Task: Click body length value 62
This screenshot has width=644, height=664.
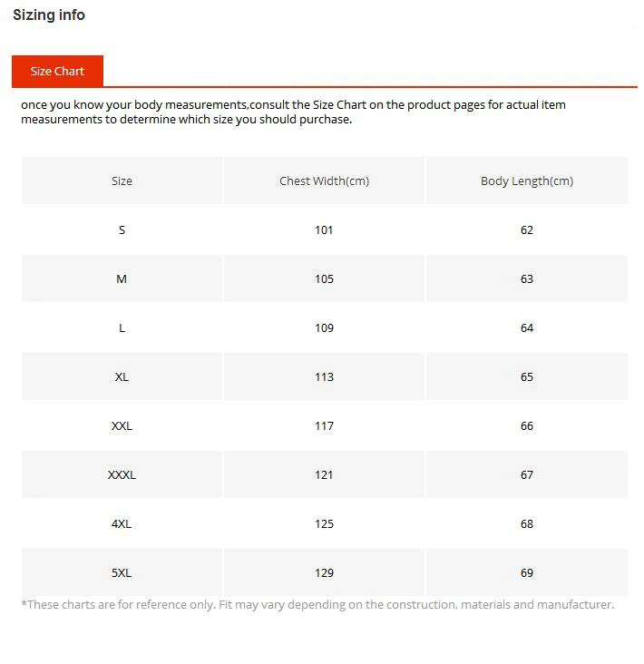Action: (x=527, y=229)
